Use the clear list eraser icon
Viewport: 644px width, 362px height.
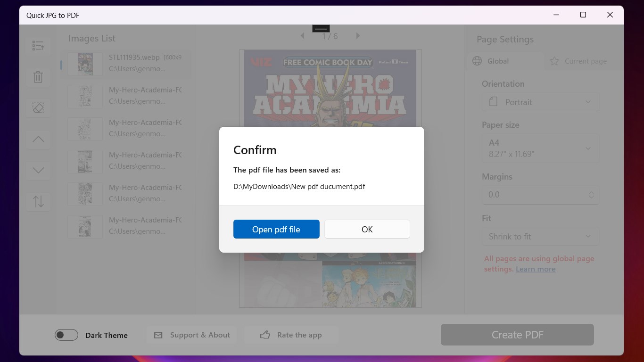tap(38, 107)
